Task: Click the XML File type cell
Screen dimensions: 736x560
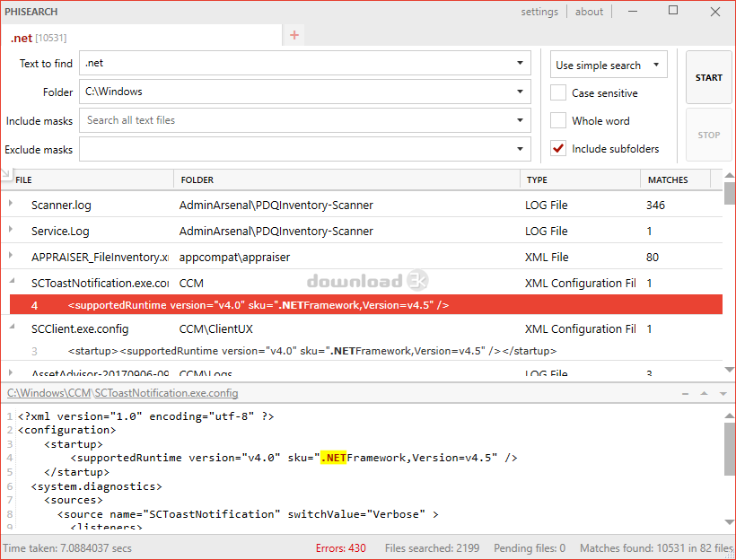Action: [x=547, y=258]
